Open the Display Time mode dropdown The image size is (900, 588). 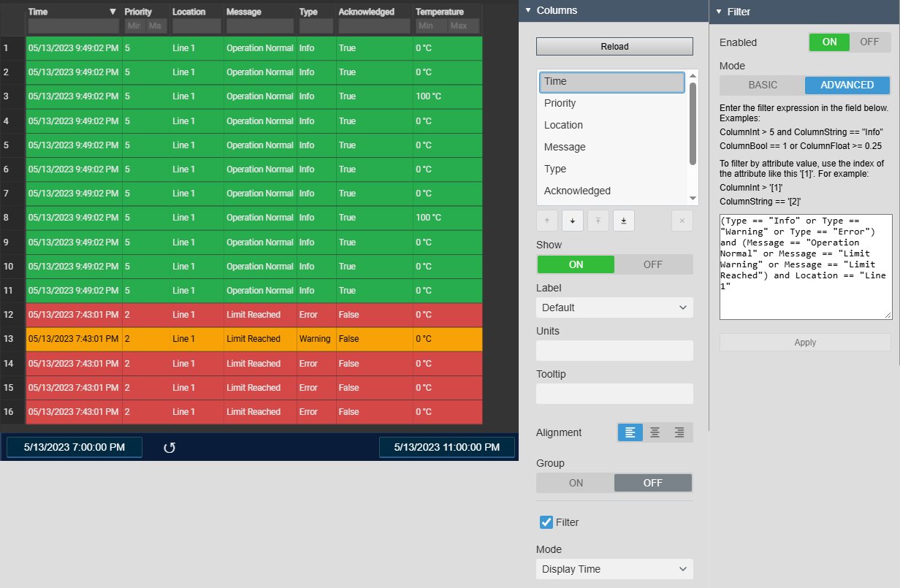click(614, 569)
